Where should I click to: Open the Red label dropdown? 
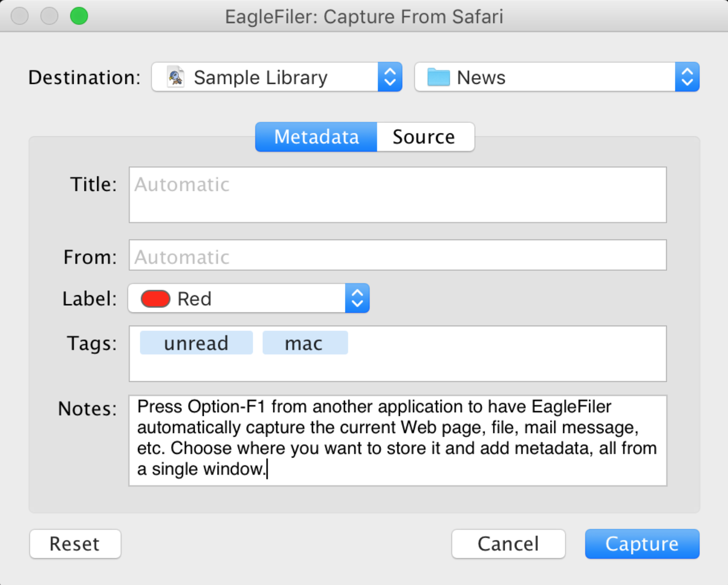coord(249,298)
